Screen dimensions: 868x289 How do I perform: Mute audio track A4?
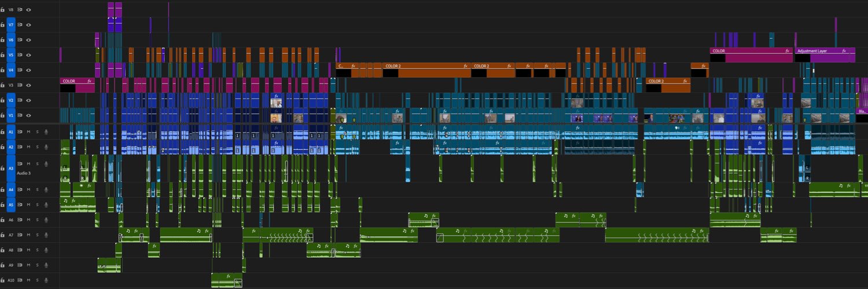28,189
